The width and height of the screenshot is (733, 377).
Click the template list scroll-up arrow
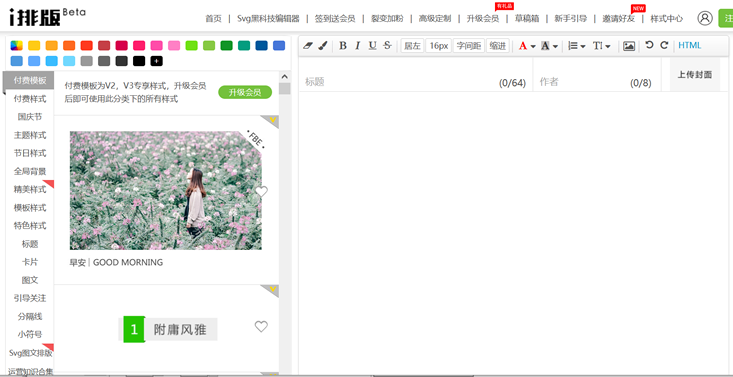284,77
